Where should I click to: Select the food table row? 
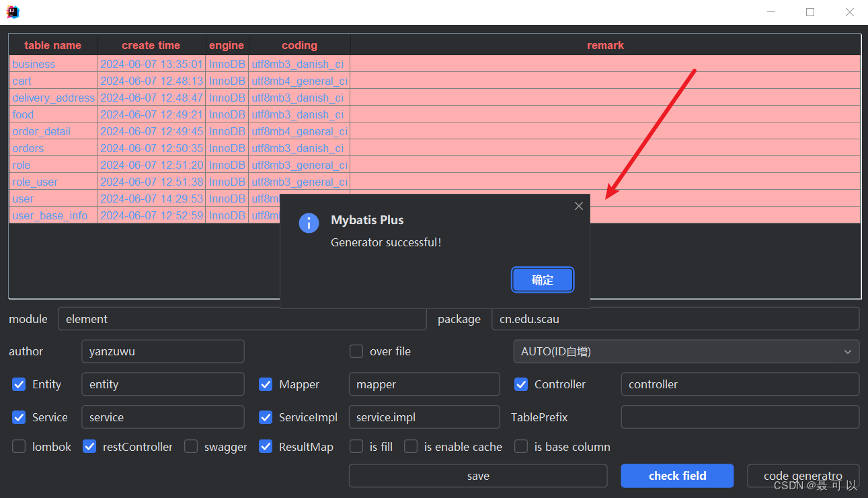(435, 114)
